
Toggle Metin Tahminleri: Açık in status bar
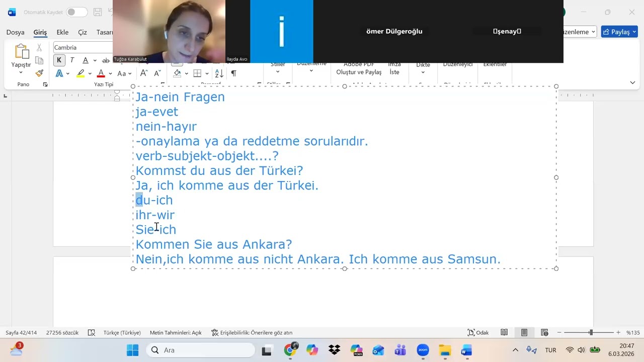tap(176, 332)
